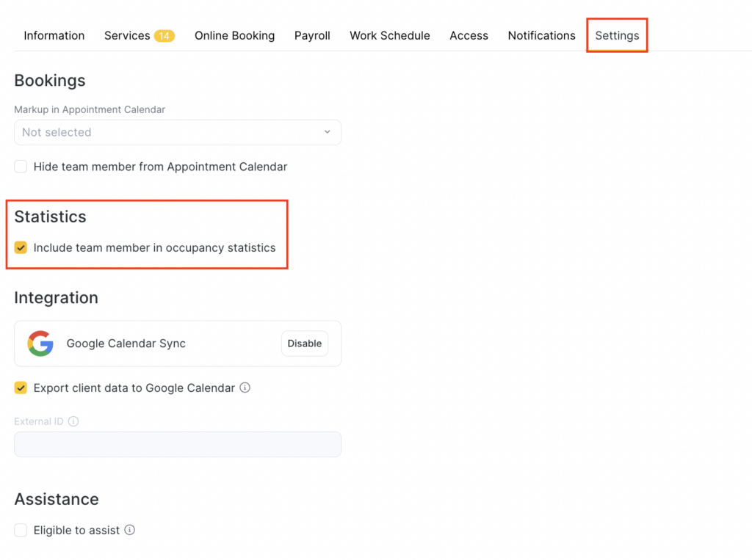Image resolution: width=752 pixels, height=560 pixels.
Task: Toggle Export client data to Google Calendar
Action: point(21,388)
